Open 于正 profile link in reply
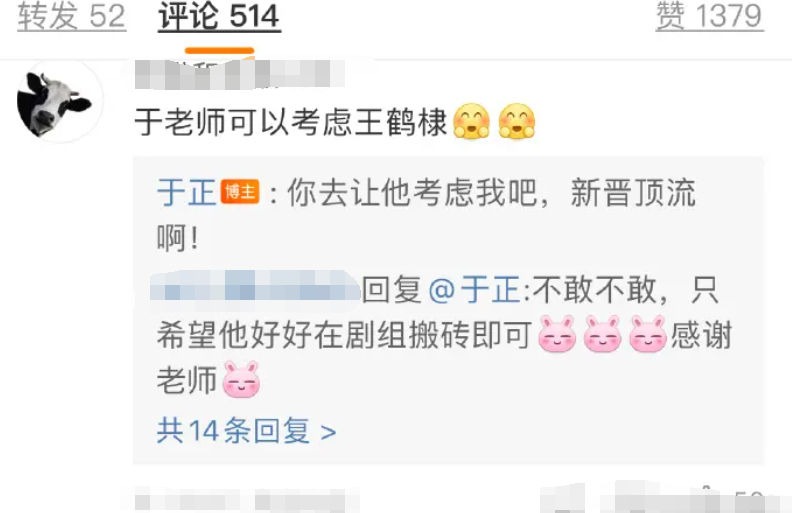Image resolution: width=792 pixels, height=513 pixels. [x=186, y=192]
